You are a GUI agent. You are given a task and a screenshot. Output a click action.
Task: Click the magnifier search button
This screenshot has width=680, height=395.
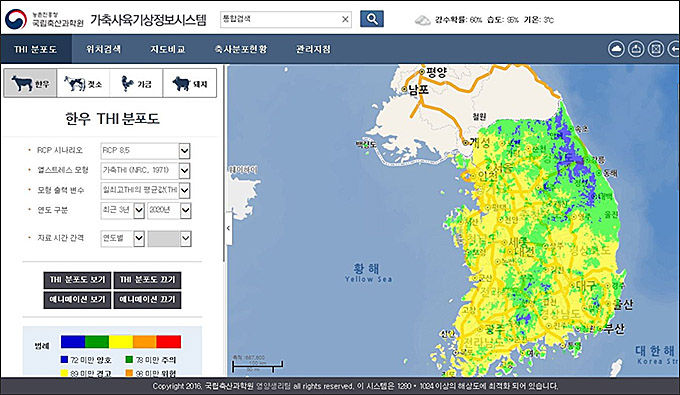click(x=372, y=19)
